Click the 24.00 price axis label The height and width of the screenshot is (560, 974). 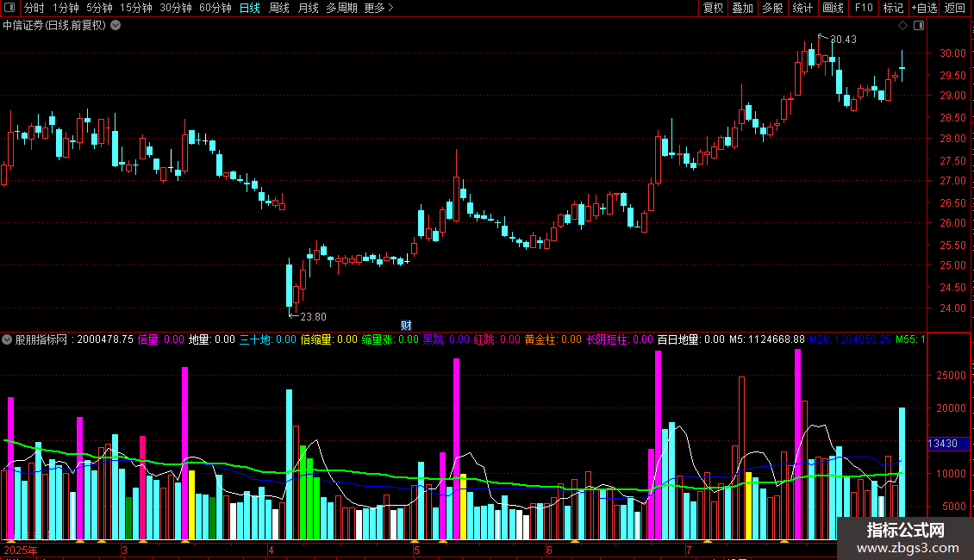952,308
